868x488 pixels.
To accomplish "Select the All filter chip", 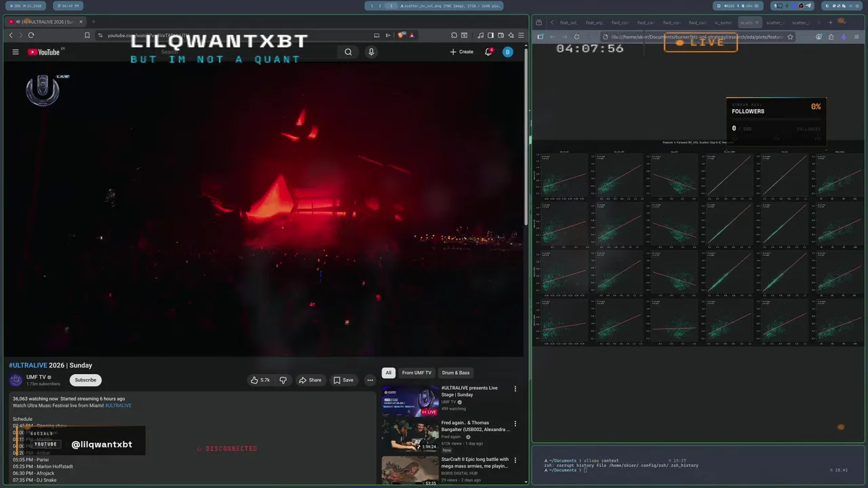I will (388, 373).
